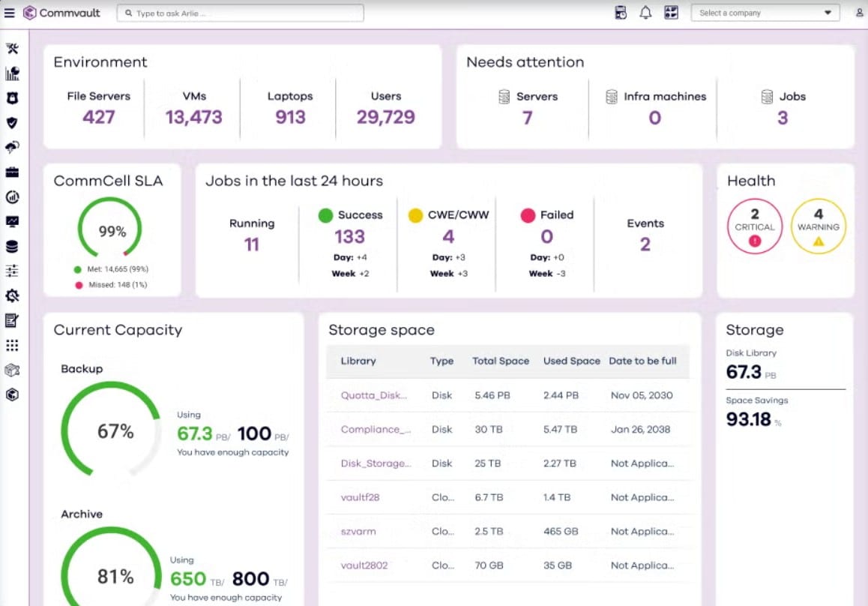Click the Commvault logo
This screenshot has width=868, height=606.
tap(61, 13)
